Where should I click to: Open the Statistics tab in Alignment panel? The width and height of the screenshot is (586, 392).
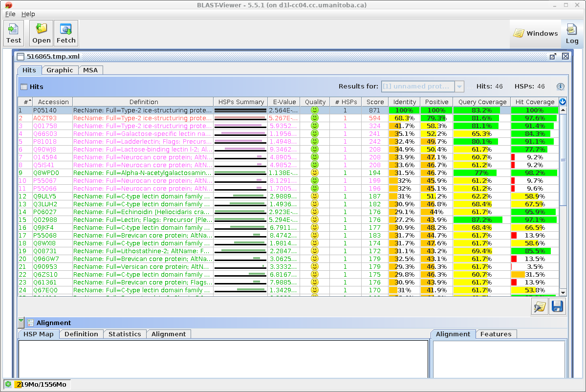click(125, 334)
